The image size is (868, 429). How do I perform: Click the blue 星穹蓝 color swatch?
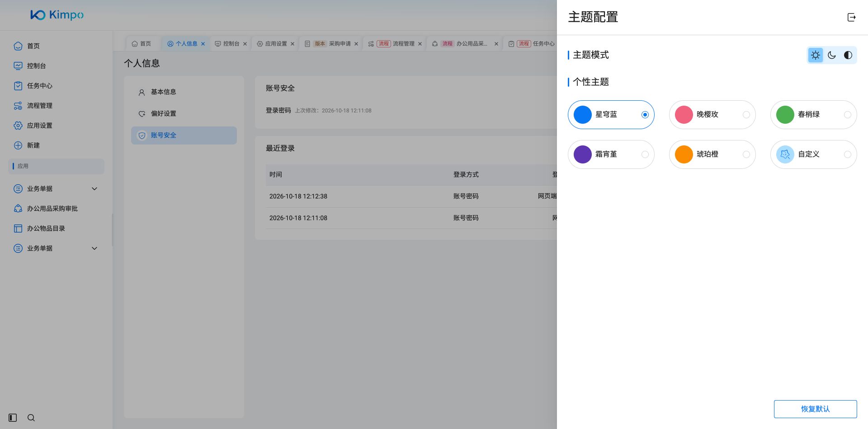(x=583, y=115)
